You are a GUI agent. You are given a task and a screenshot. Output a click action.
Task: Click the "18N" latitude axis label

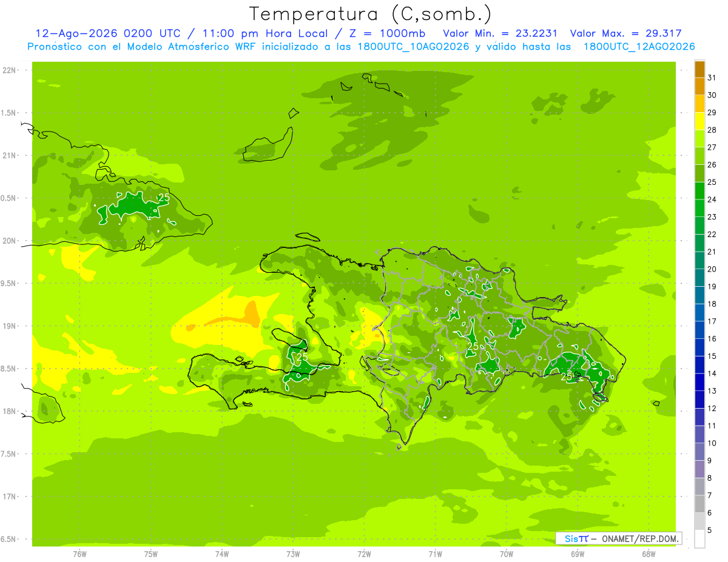(10, 411)
